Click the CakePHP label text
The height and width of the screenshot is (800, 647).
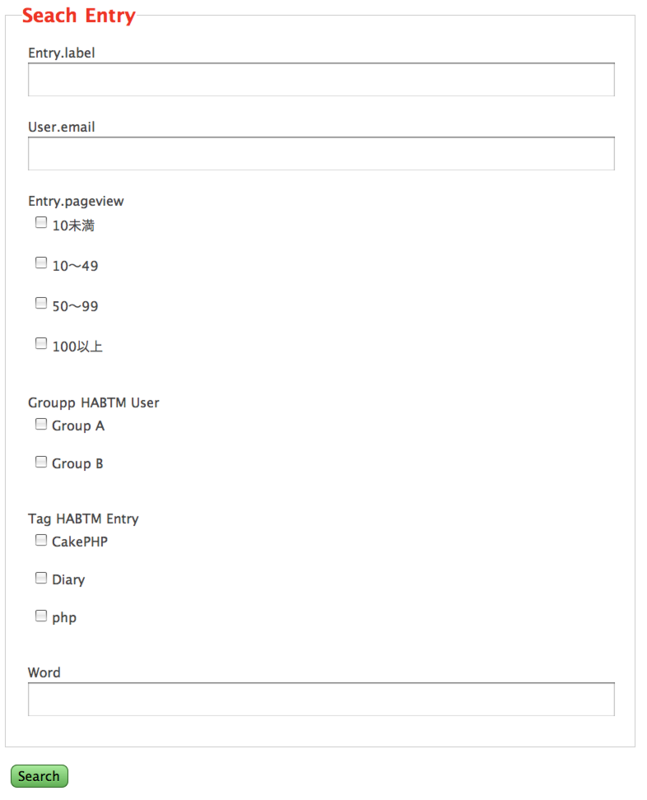[80, 541]
